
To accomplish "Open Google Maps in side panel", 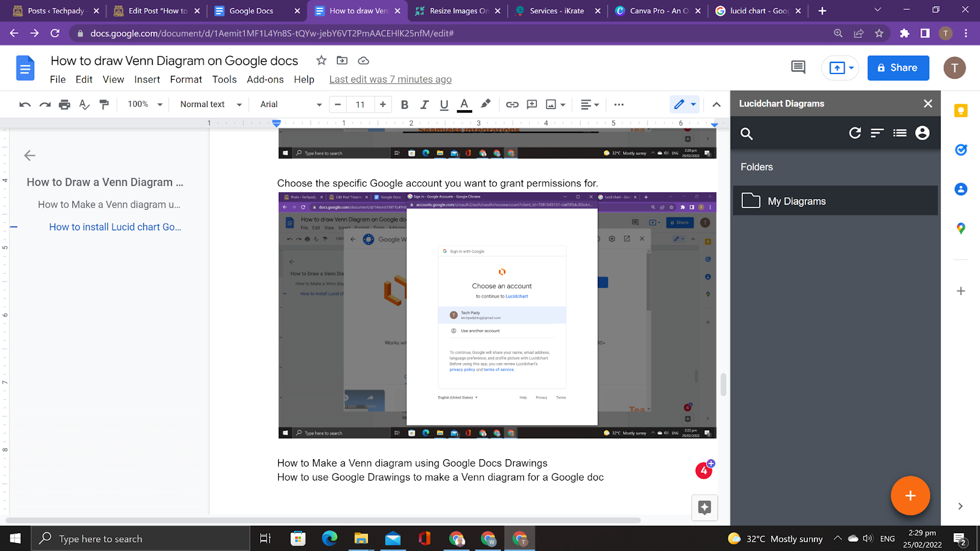I will (960, 228).
